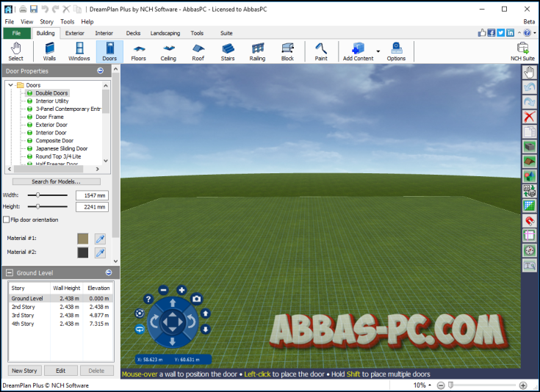Select the Roof tool
540x392 pixels.
pyautogui.click(x=198, y=51)
